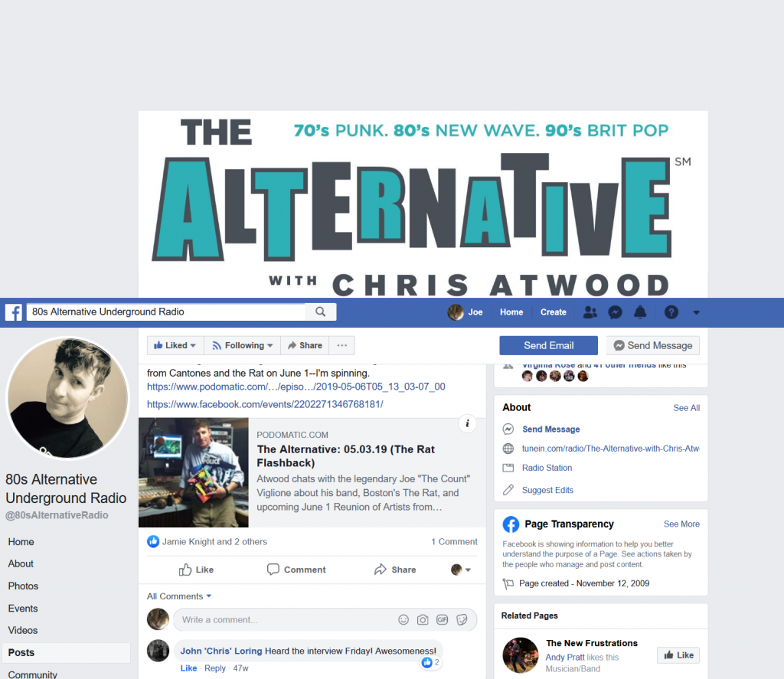Toggle the Liked page button
Screen dimensions: 784x679
click(x=175, y=345)
